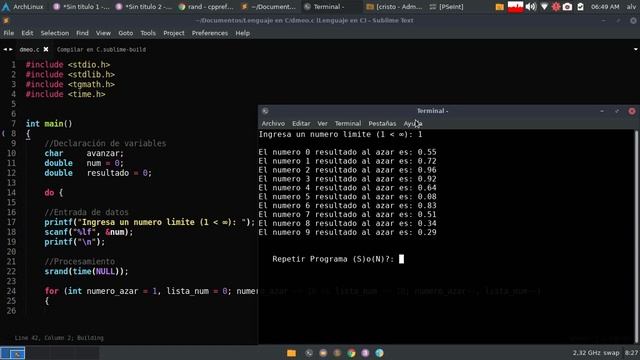Click the red gear tray icon
This screenshot has height=360, width=640.
click(x=556, y=7)
